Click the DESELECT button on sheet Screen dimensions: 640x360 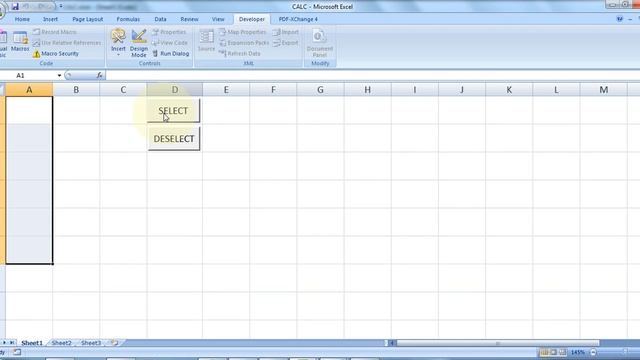tap(174, 139)
